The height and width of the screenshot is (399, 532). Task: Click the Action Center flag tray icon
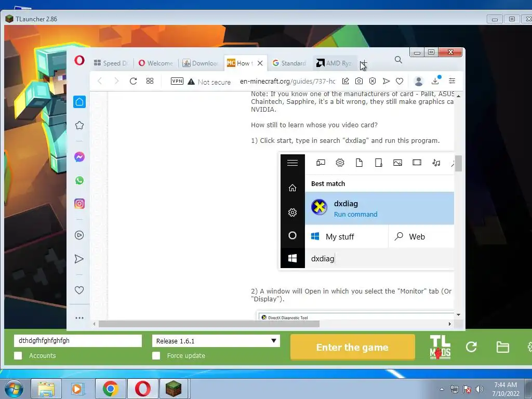click(467, 389)
